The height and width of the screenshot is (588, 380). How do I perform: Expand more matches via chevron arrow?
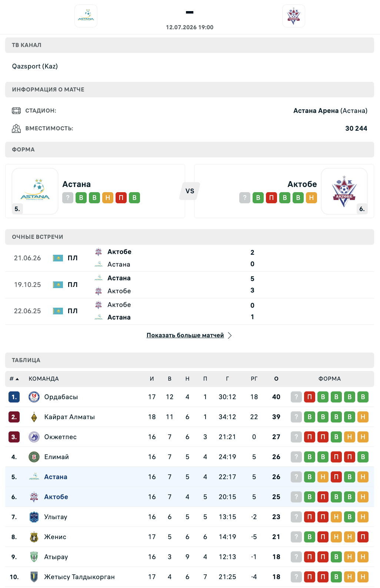[230, 335]
